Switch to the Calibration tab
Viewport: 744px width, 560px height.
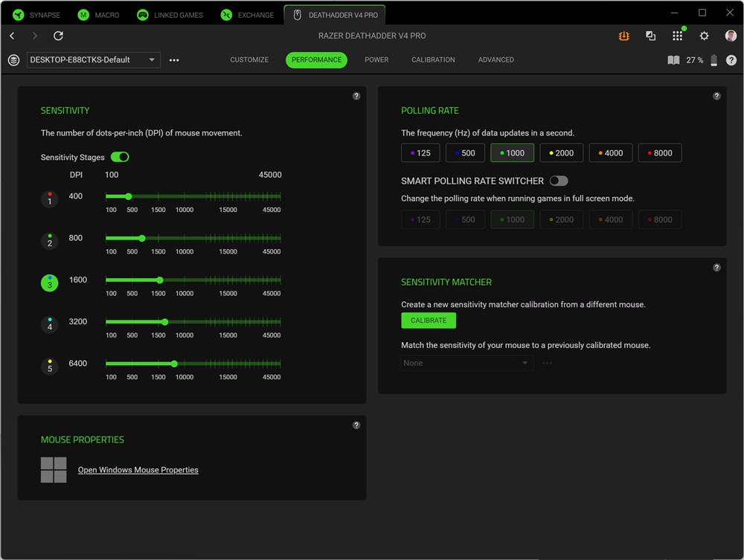[433, 60]
